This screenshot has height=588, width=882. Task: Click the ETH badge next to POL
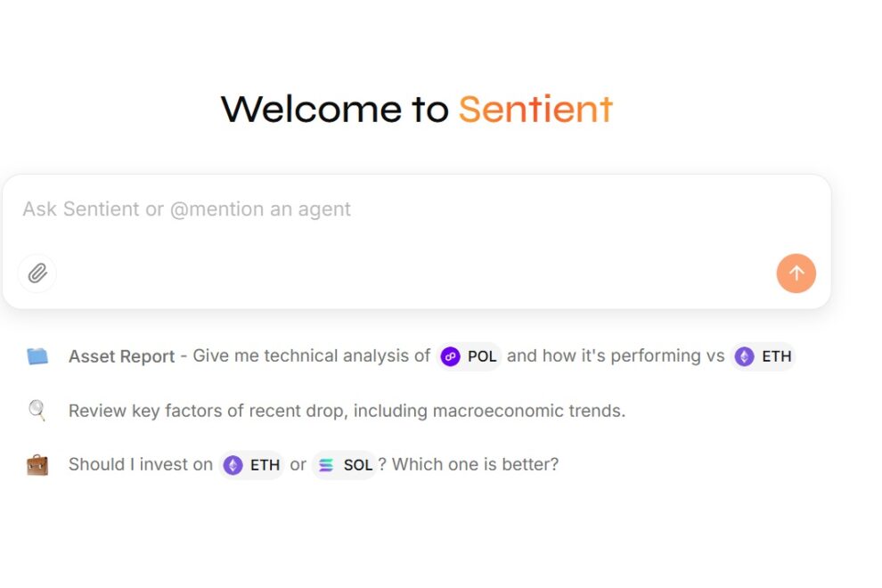pyautogui.click(x=763, y=355)
